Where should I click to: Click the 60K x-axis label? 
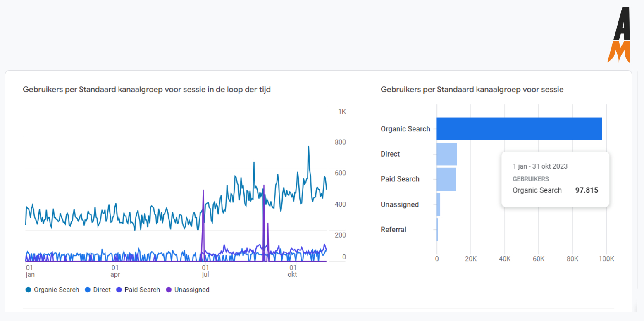tap(539, 259)
